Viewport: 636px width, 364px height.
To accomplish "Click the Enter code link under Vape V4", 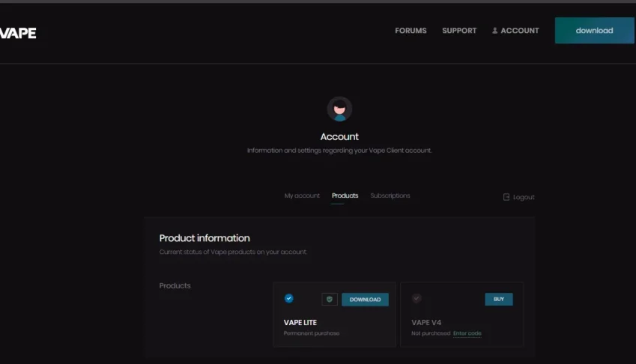I will pyautogui.click(x=467, y=333).
